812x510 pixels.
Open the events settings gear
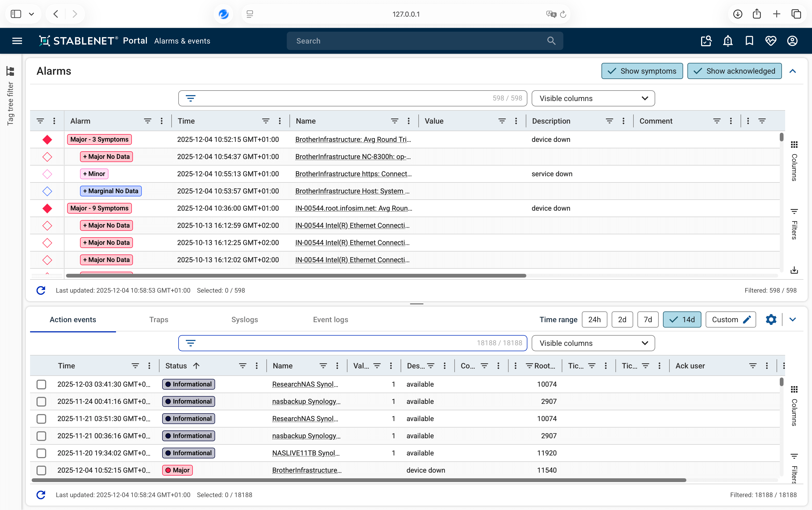(771, 319)
